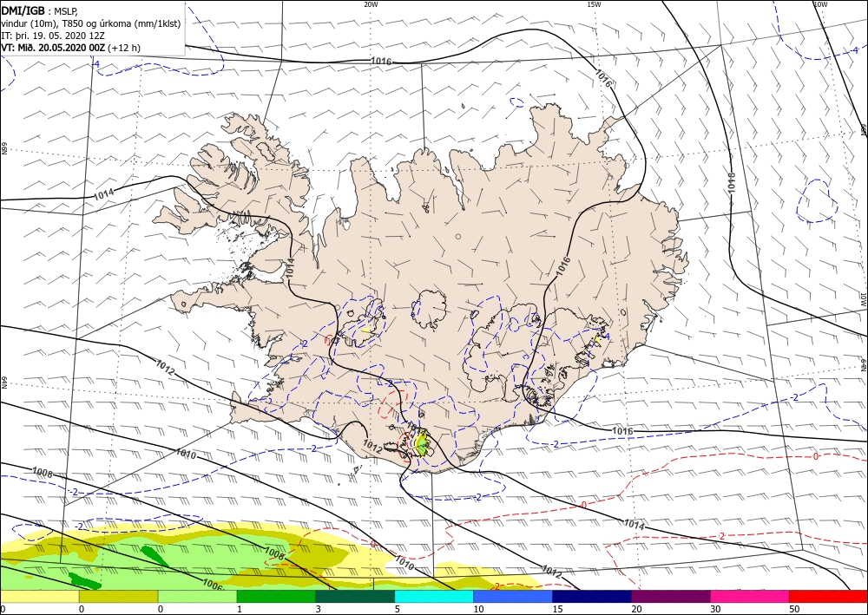The image size is (868, 615).
Task: Click the olive yellow legend color swatch
Action: click(118, 596)
